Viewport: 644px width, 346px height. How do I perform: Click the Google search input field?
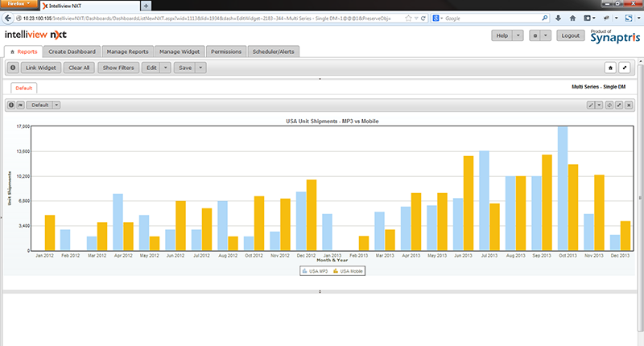(x=483, y=18)
